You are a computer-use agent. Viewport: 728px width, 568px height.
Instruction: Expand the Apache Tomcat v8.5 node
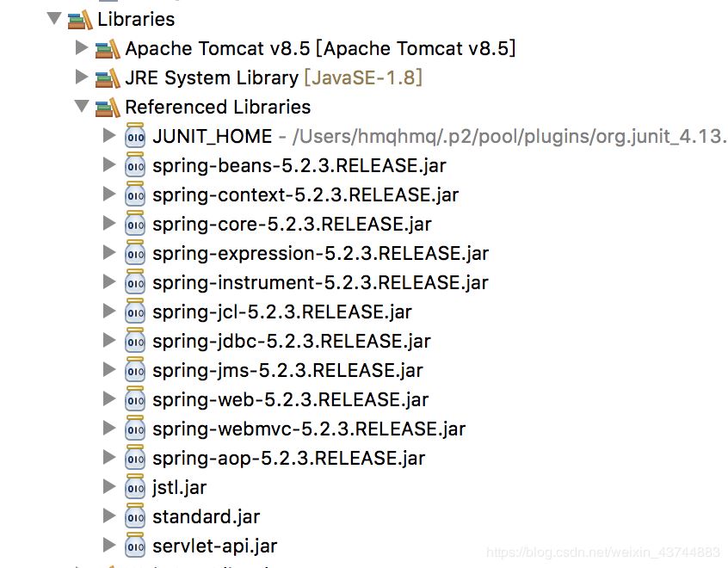tap(82, 47)
